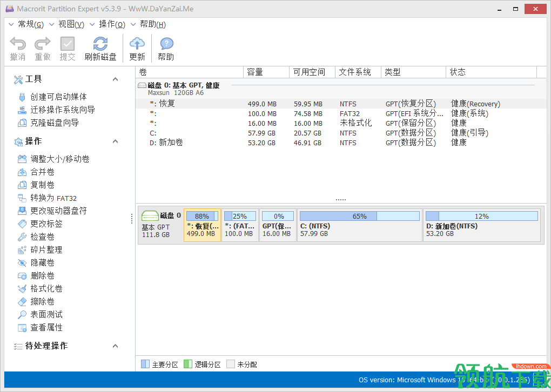Click the 碎片整理 defrag icon
This screenshot has height=392, width=551.
(x=22, y=250)
